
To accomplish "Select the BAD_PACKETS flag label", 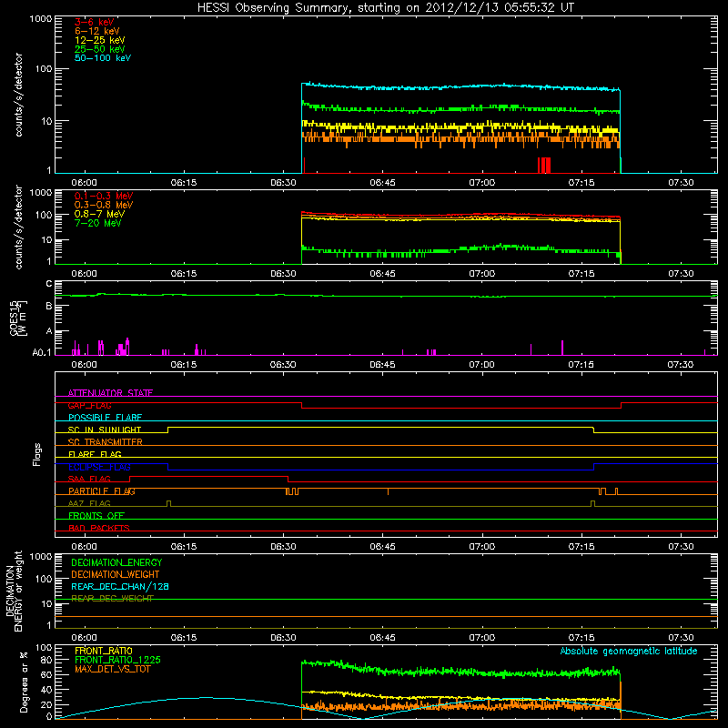I will (98, 528).
